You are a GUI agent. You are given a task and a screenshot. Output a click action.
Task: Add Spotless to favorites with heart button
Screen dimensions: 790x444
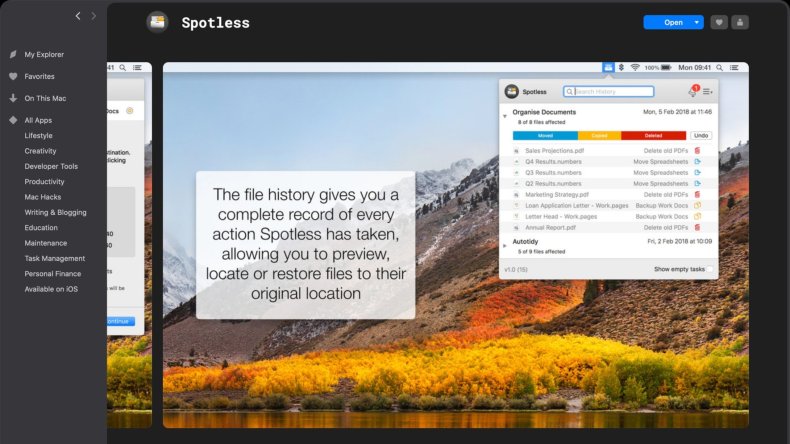click(718, 22)
